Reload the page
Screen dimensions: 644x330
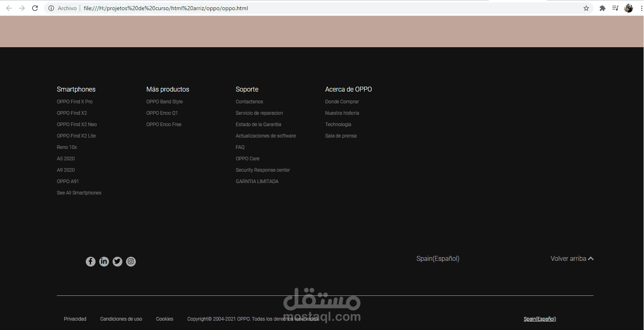point(35,8)
